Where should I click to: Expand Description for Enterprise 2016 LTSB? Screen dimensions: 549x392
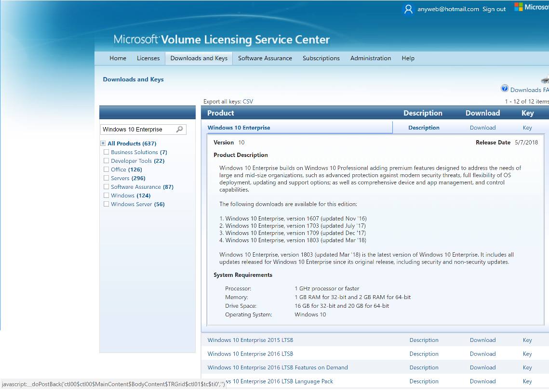click(424, 354)
